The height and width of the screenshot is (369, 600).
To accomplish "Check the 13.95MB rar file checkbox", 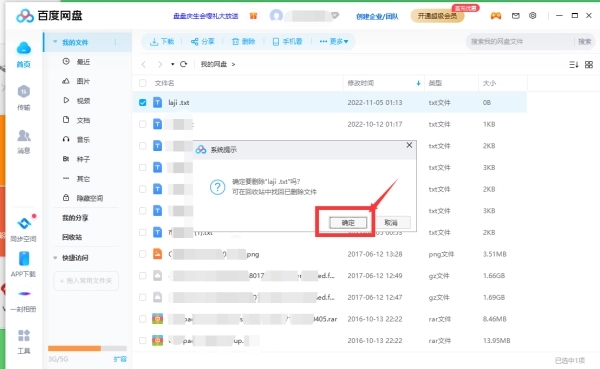I will point(143,340).
